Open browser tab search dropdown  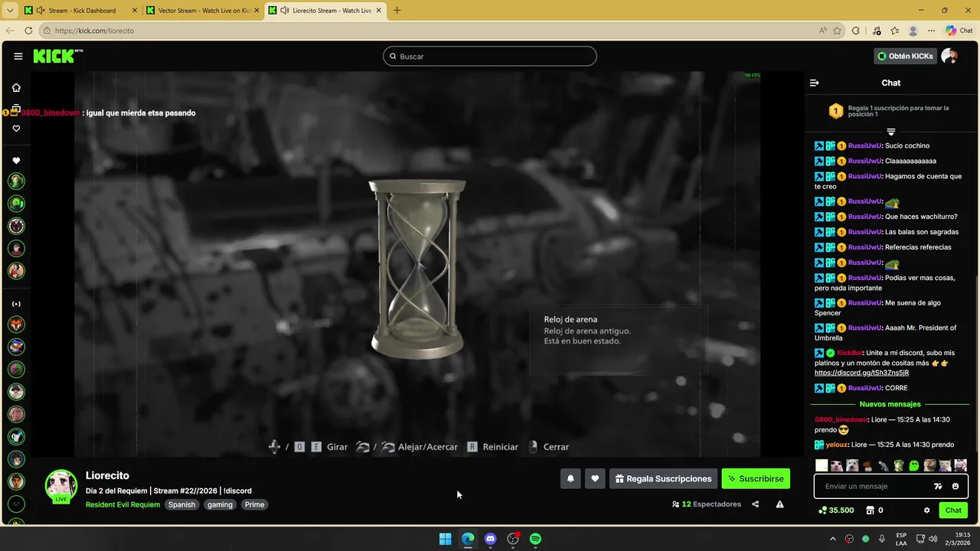(10, 11)
